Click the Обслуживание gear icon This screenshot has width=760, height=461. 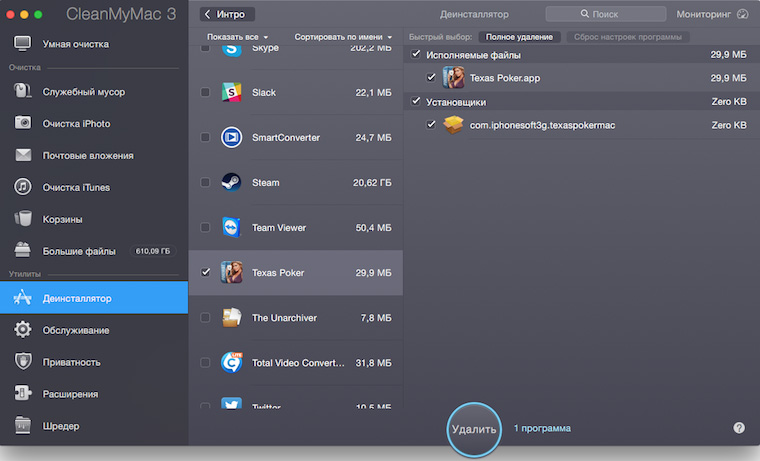[x=23, y=330]
